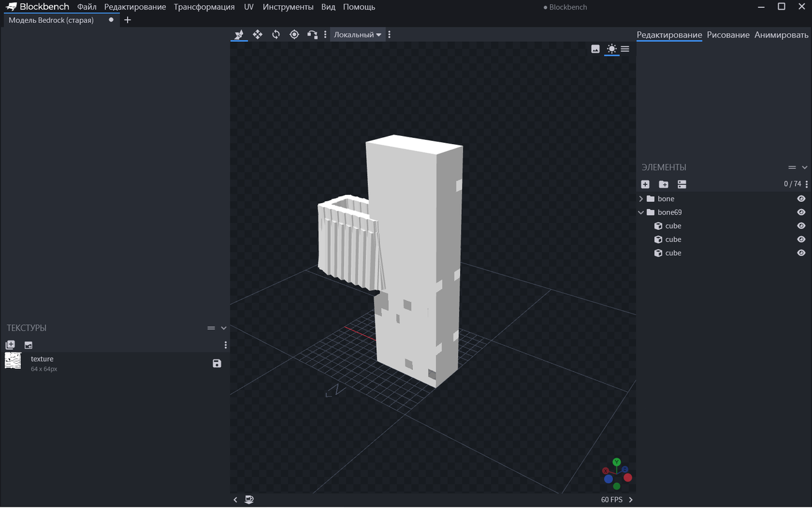Select the Move tool in the toolbar
Image resolution: width=812 pixels, height=508 pixels.
tap(258, 34)
